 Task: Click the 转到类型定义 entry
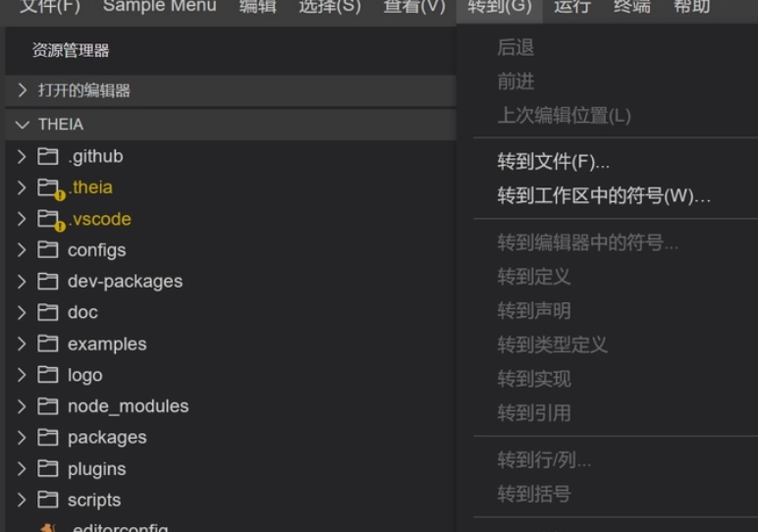(x=552, y=345)
